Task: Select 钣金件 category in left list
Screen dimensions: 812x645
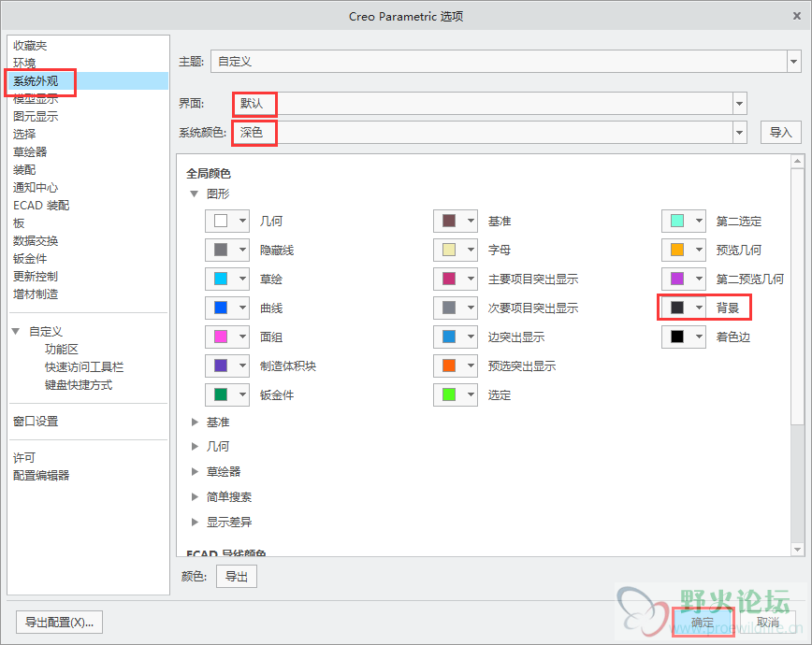Action: pos(30,258)
